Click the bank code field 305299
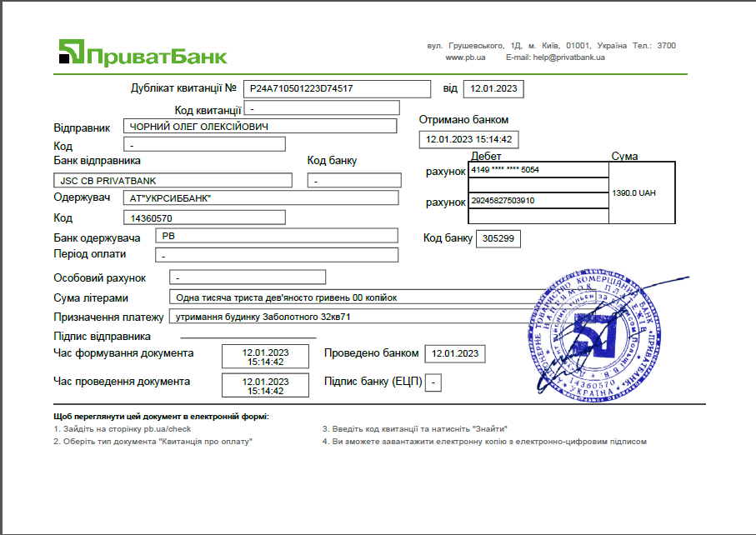The image size is (756, 535). click(x=498, y=239)
